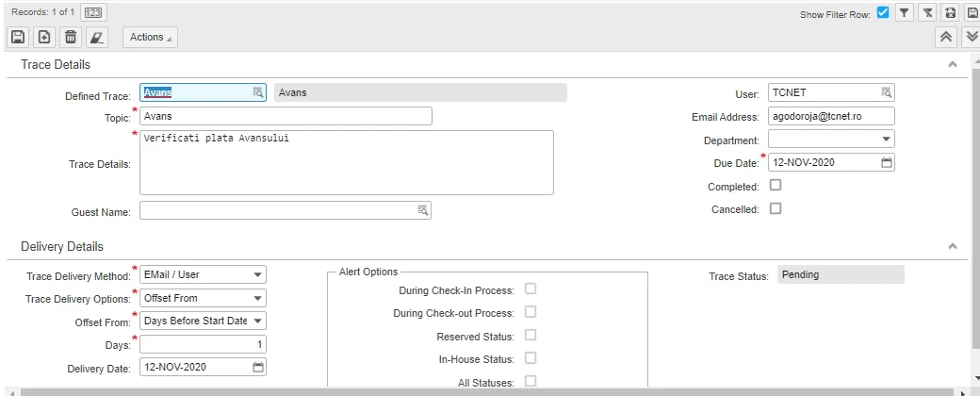The image size is (980, 396).
Task: Click into the Email Address field
Action: pos(831,116)
